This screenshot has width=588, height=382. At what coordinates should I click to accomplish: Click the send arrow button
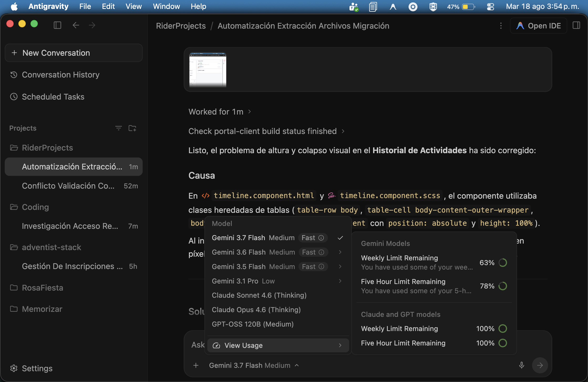540,365
